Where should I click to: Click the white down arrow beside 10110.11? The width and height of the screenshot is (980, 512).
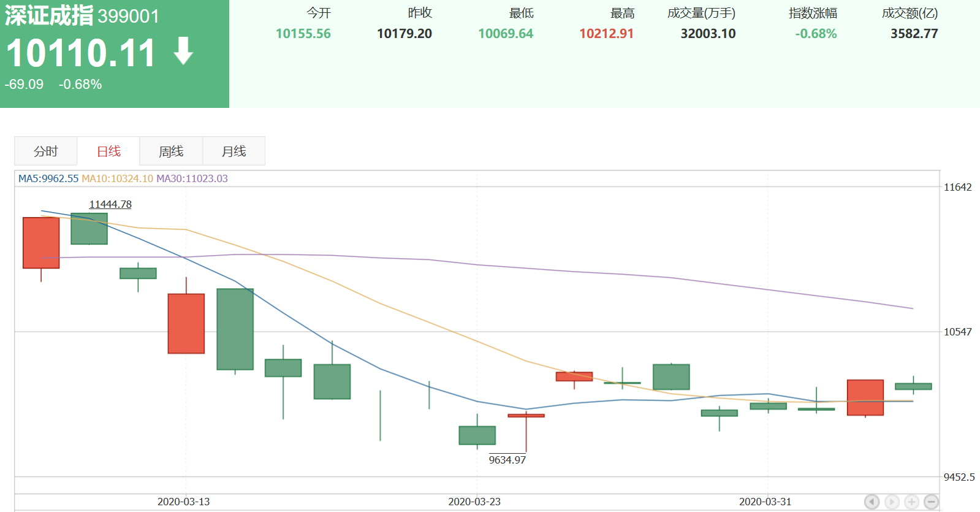(183, 52)
